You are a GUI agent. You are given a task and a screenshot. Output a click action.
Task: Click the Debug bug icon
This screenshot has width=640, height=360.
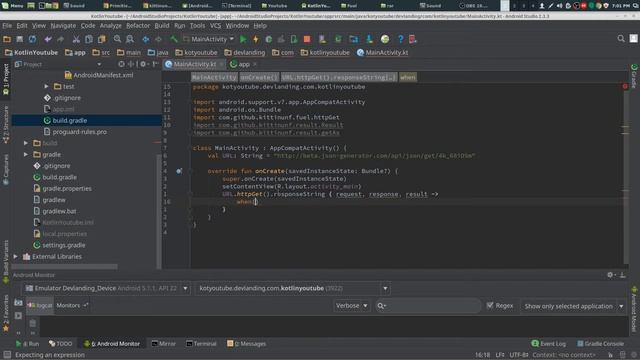click(x=269, y=39)
